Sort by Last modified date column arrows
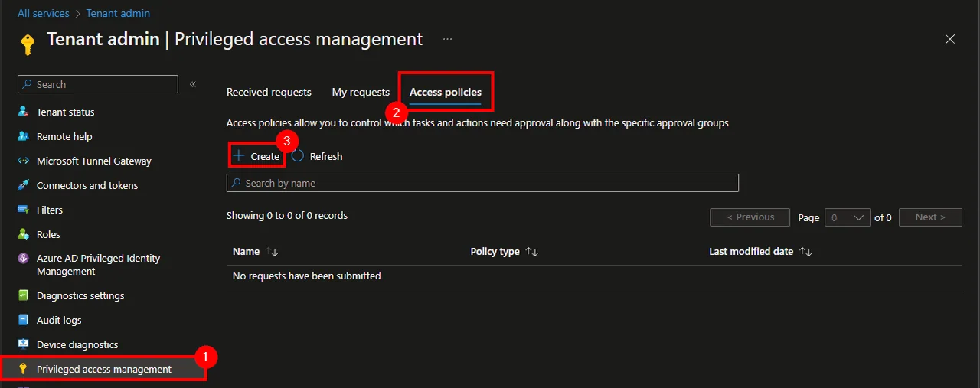The width and height of the screenshot is (980, 388). pyautogui.click(x=805, y=252)
